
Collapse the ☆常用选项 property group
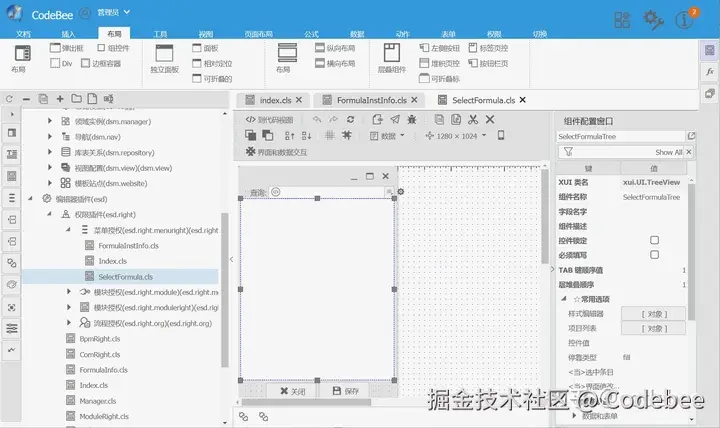(564, 299)
